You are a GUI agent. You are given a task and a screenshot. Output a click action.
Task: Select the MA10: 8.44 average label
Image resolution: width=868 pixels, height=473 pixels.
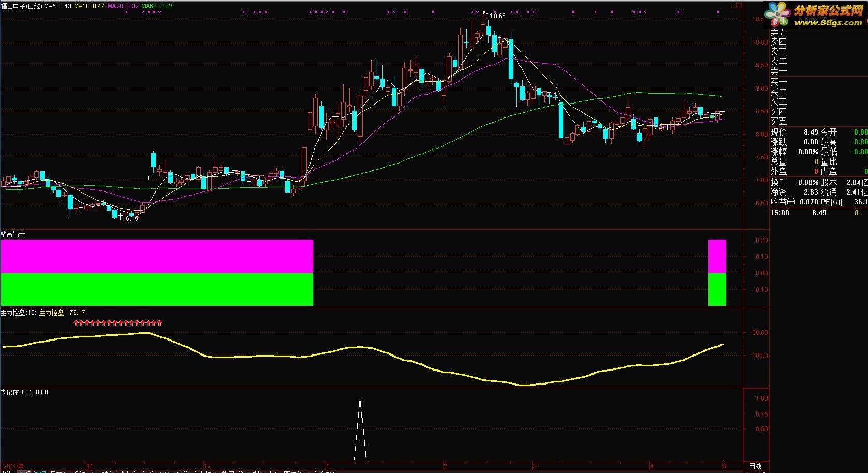coord(90,6)
